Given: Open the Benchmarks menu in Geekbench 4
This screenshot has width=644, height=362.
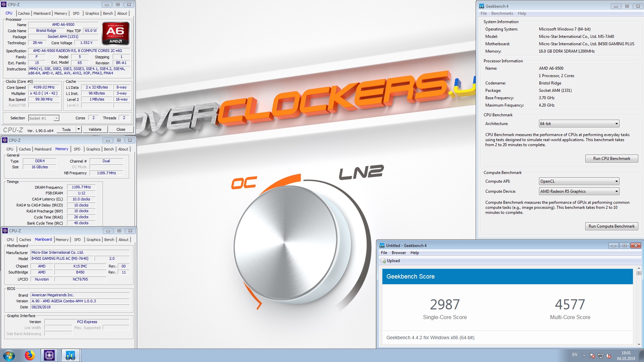Looking at the screenshot, I should coord(502,13).
